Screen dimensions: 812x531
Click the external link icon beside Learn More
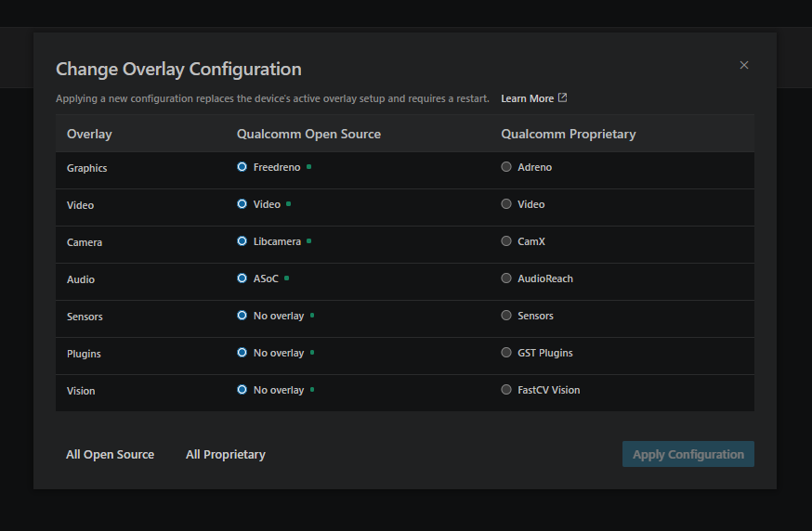(x=562, y=97)
